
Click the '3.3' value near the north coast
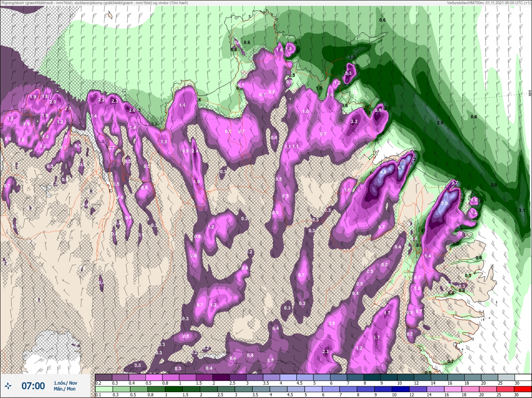point(349,73)
